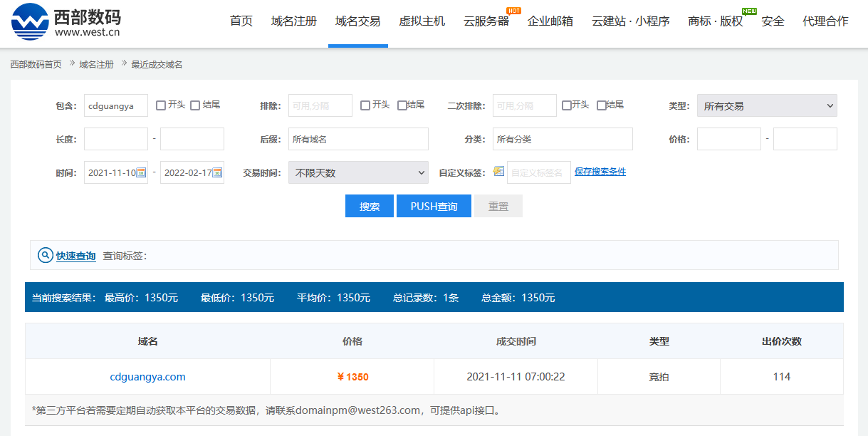Check the 开头 box next to 排除
The width and height of the screenshot is (868, 436).
pyautogui.click(x=366, y=105)
